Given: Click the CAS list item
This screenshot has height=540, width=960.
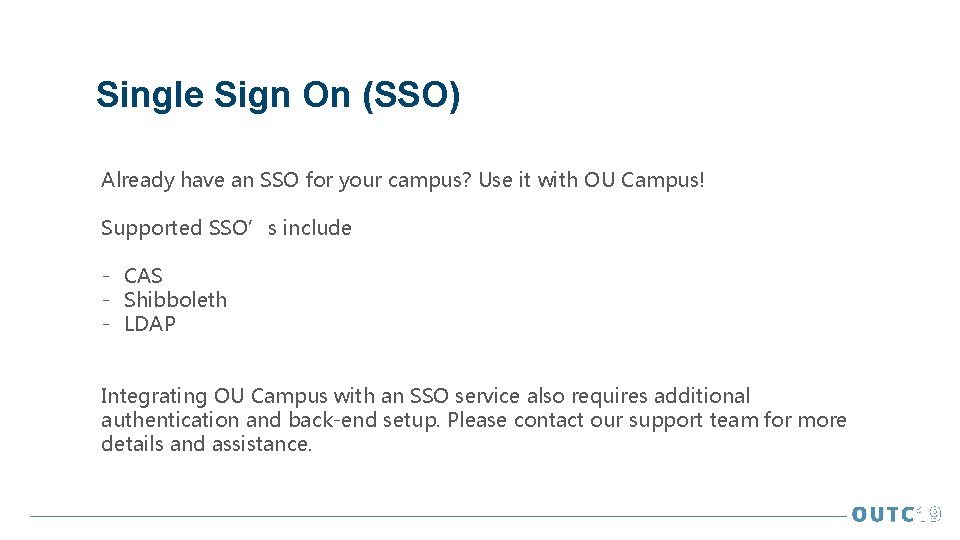Looking at the screenshot, I should coord(143,276).
